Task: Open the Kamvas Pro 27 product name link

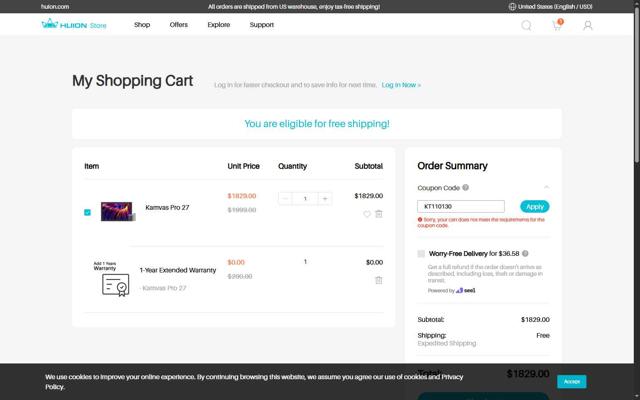Action: coord(167,207)
